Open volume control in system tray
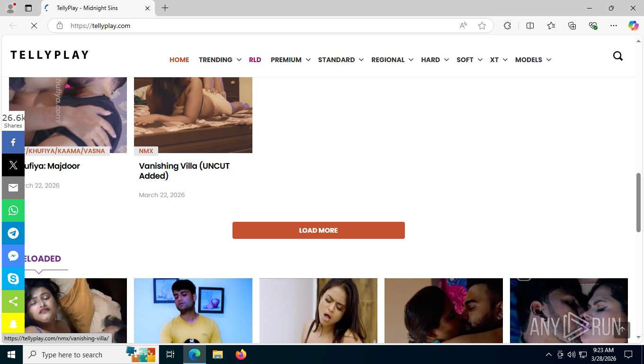644x364 pixels. (571, 355)
